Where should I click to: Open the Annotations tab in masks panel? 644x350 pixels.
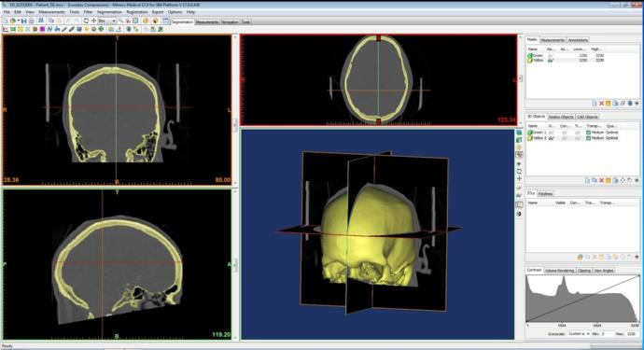coord(579,40)
